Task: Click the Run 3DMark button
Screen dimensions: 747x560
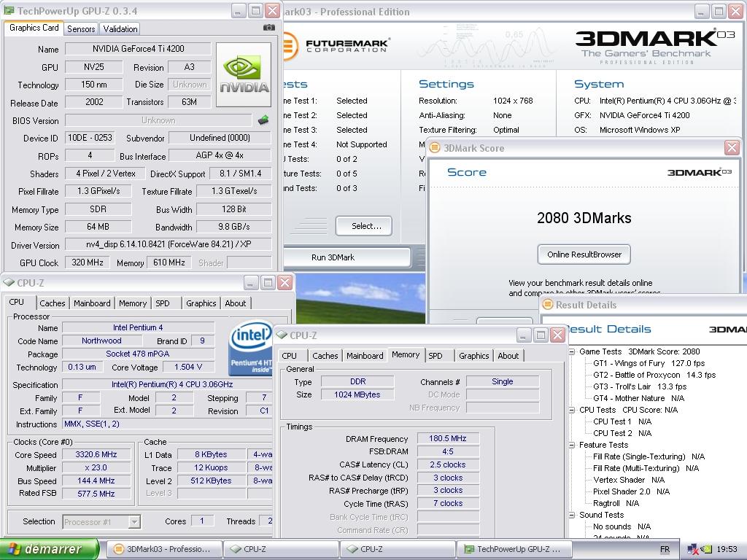Action: (347, 257)
